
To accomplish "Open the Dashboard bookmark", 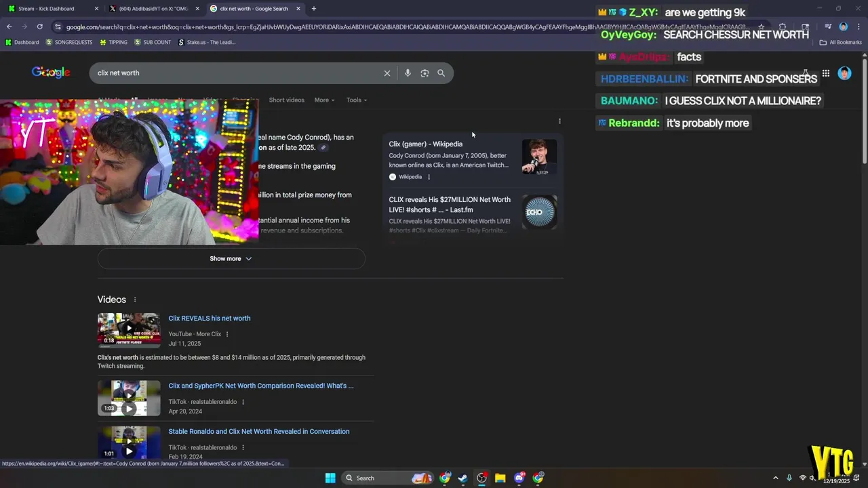I will coord(22,42).
